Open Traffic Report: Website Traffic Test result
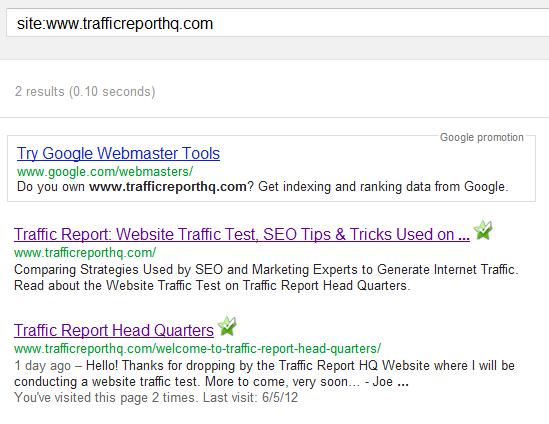 tap(242, 234)
